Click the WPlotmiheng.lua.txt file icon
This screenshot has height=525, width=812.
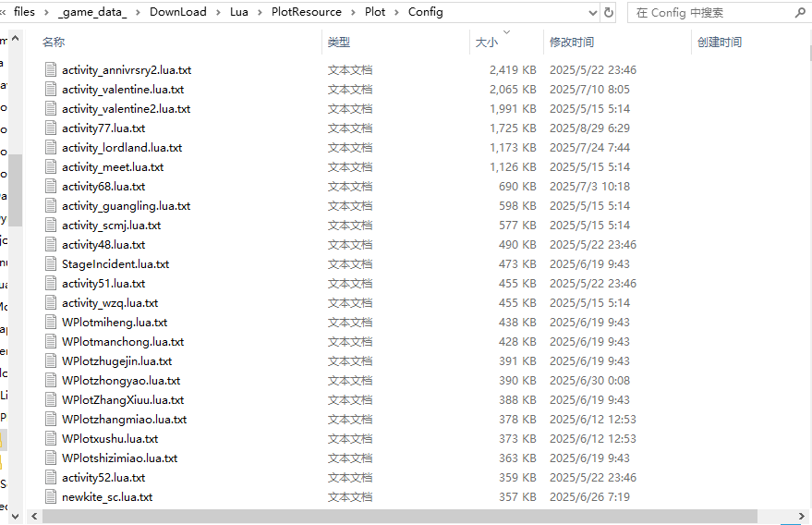[x=51, y=323]
